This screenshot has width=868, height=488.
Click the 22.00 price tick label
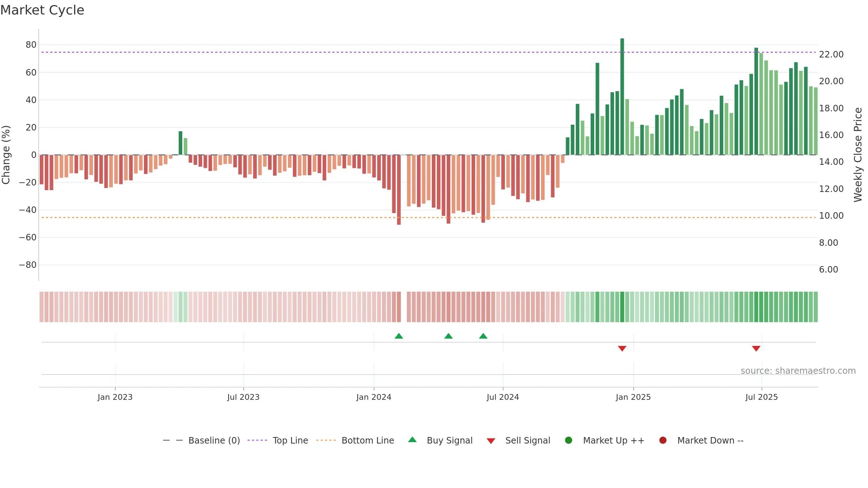pyautogui.click(x=831, y=55)
